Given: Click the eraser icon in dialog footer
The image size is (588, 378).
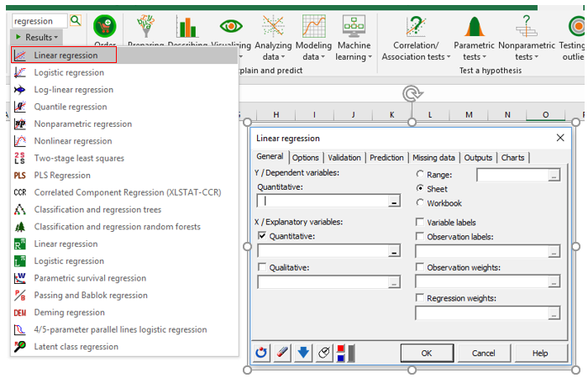Looking at the screenshot, I should 283,353.
